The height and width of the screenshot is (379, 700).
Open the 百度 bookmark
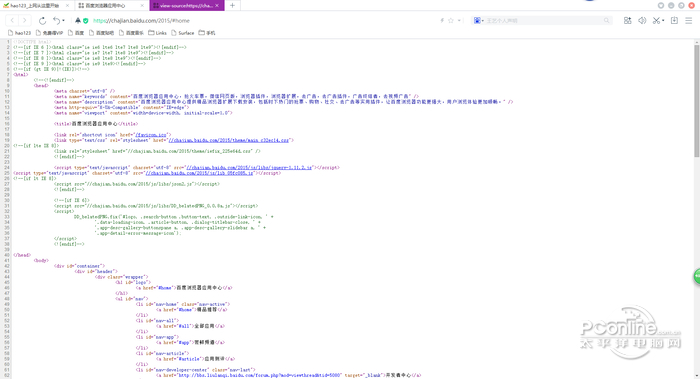(x=76, y=33)
